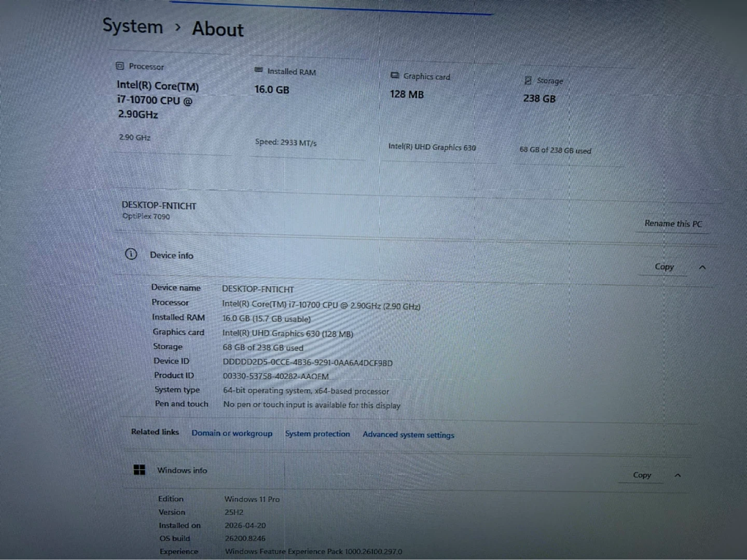Click the Storage drive icon
The width and height of the screenshot is (747, 560).
528,80
